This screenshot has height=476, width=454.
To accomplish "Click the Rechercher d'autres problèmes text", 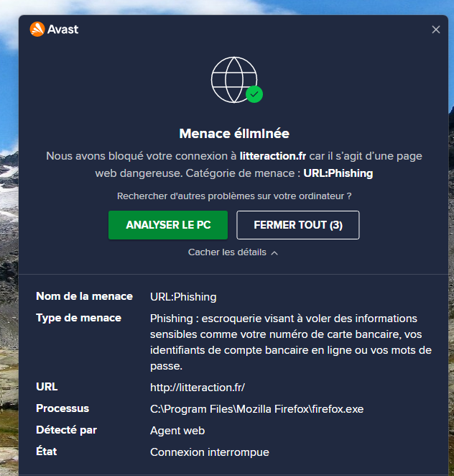I will tap(234, 196).
